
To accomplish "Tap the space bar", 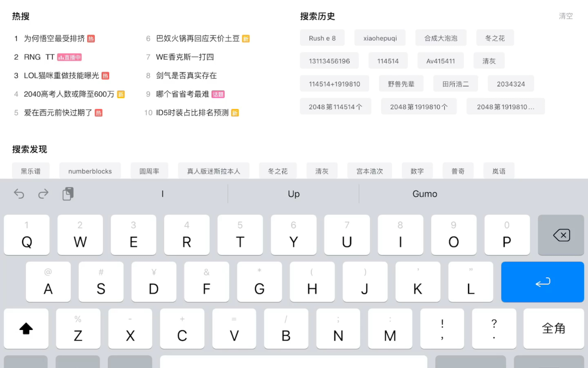I will 293,362.
